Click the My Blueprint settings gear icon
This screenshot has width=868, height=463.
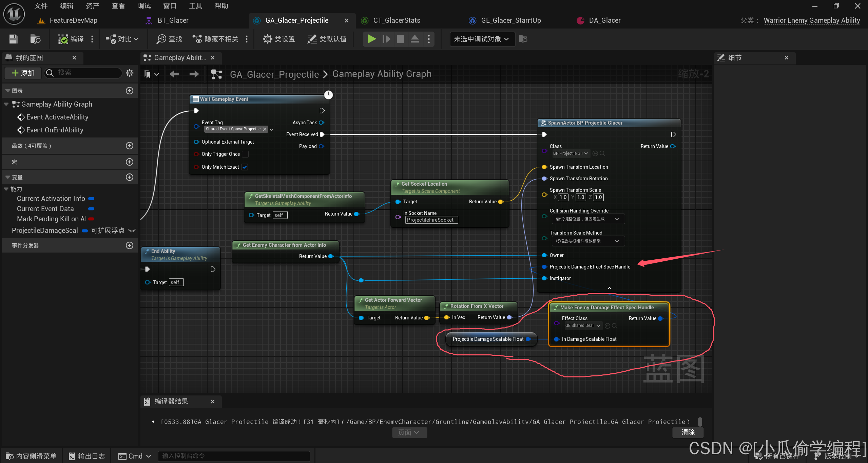[x=130, y=73]
